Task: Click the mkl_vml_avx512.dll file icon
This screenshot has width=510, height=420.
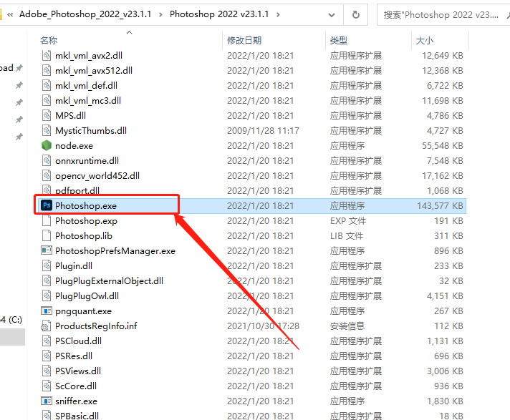Action: [x=47, y=70]
